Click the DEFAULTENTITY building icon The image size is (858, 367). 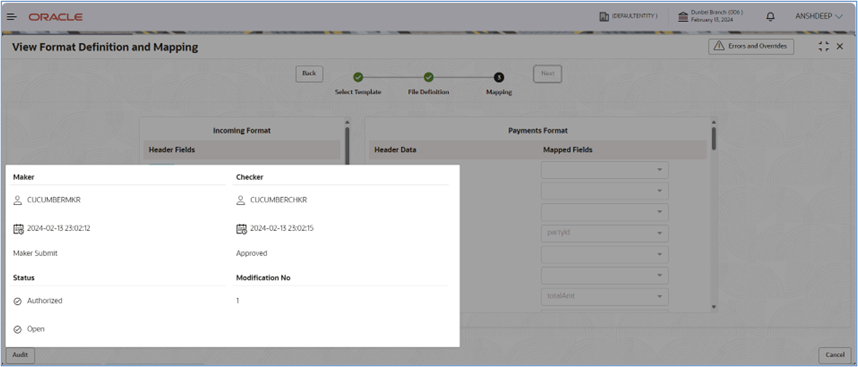(x=604, y=17)
